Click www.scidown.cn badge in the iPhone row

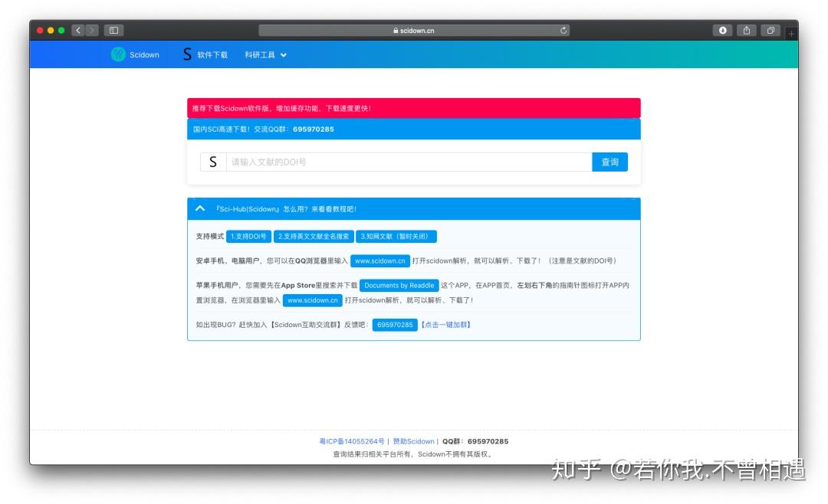(313, 300)
